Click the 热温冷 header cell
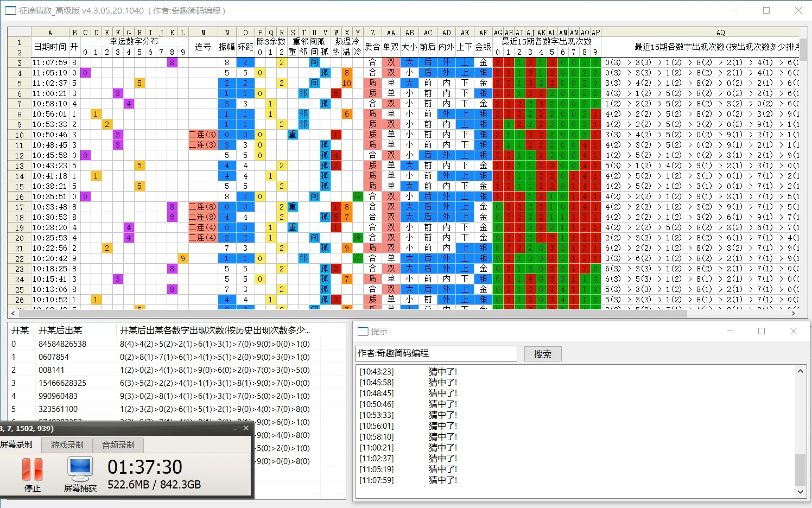 [x=347, y=42]
